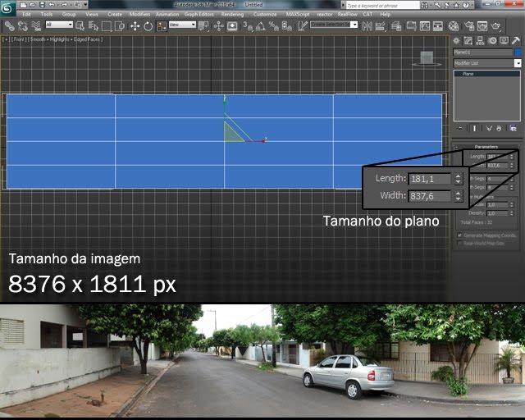This screenshot has height=420, width=525.
Task: Switch to the Modify command panel tab
Action: (x=468, y=41)
